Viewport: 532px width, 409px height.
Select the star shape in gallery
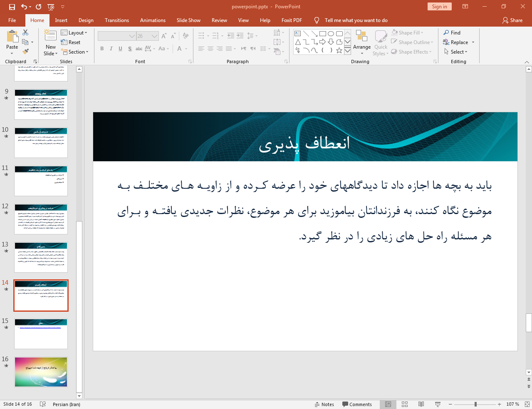pos(339,50)
